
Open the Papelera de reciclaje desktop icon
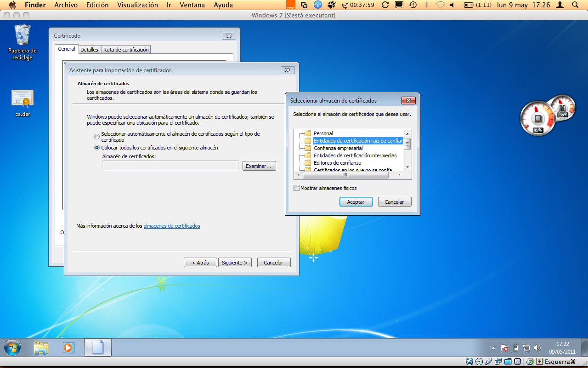22,42
